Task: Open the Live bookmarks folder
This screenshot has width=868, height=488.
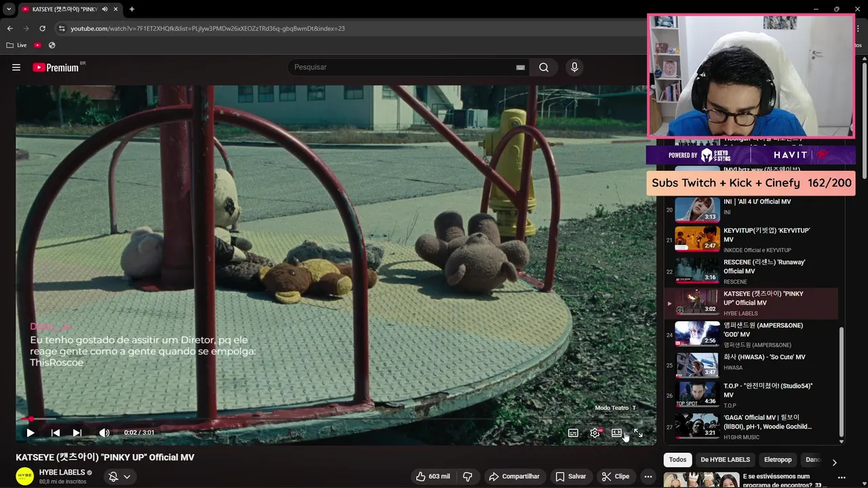Action: [x=16, y=45]
